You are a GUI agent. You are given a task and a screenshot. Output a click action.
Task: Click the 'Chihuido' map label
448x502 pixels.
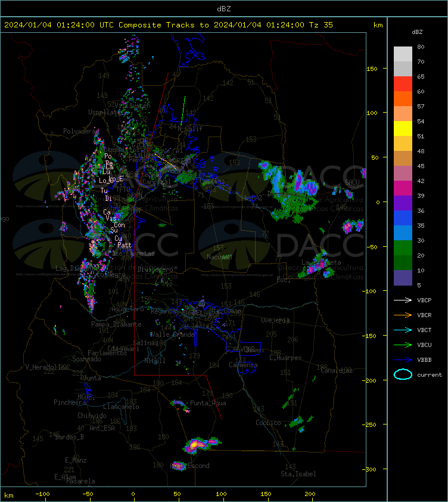(x=92, y=415)
